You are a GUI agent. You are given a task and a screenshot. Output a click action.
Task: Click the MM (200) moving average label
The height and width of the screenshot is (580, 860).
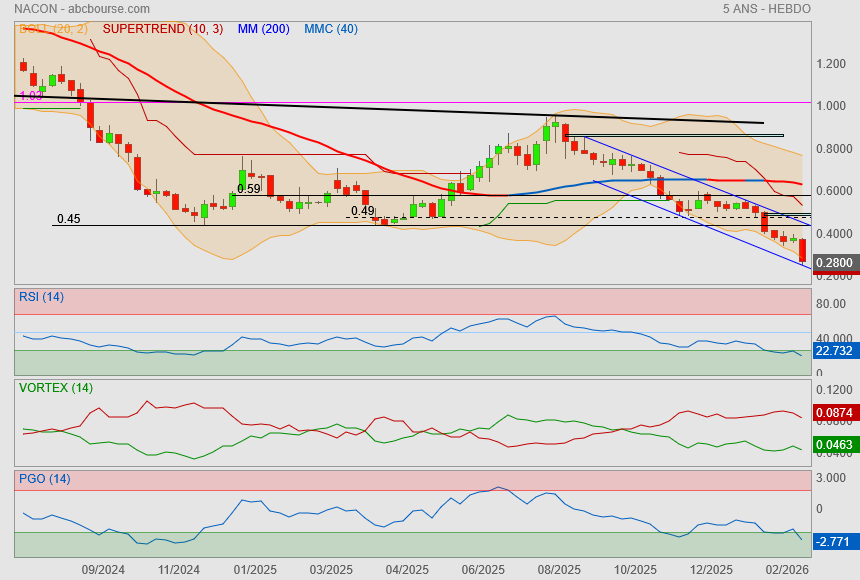click(x=263, y=29)
